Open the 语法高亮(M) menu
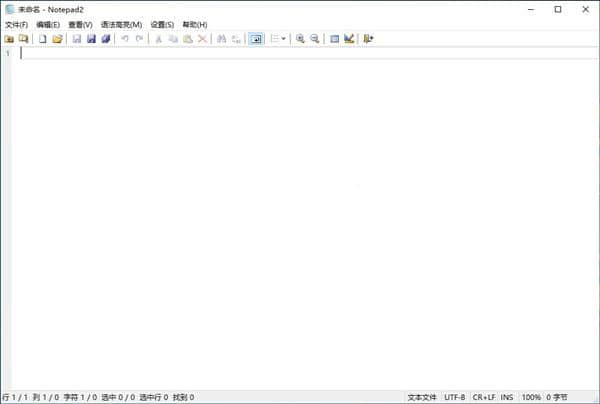Image resolution: width=600 pixels, height=404 pixels. pyautogui.click(x=121, y=25)
